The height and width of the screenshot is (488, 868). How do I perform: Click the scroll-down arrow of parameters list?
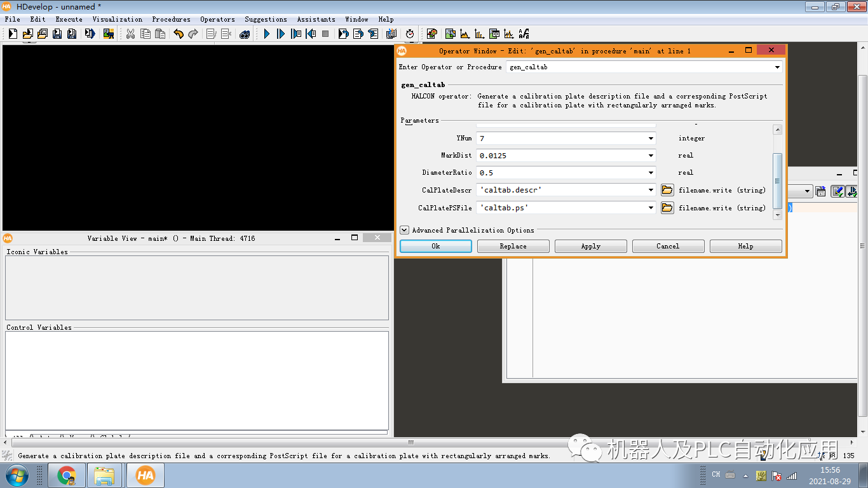coord(777,215)
